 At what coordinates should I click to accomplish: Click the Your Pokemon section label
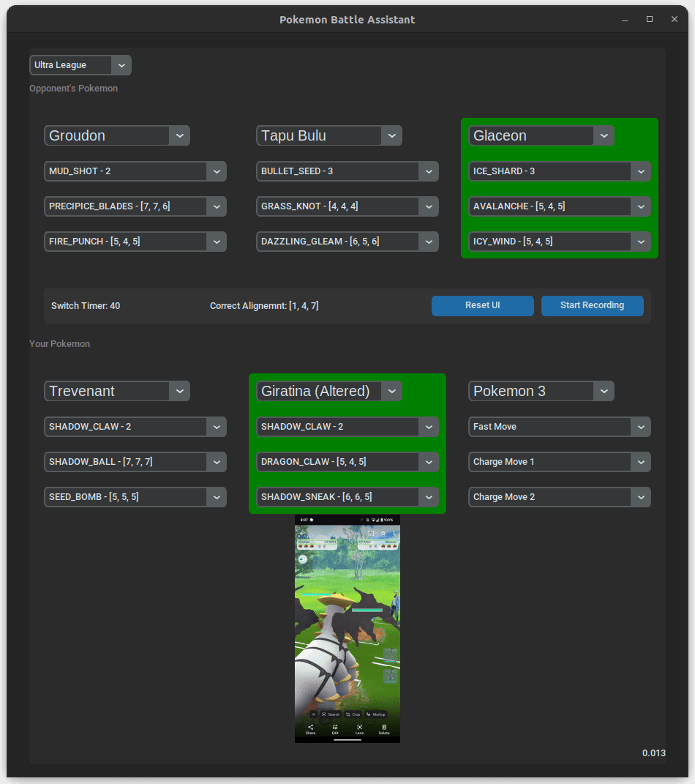tap(59, 344)
